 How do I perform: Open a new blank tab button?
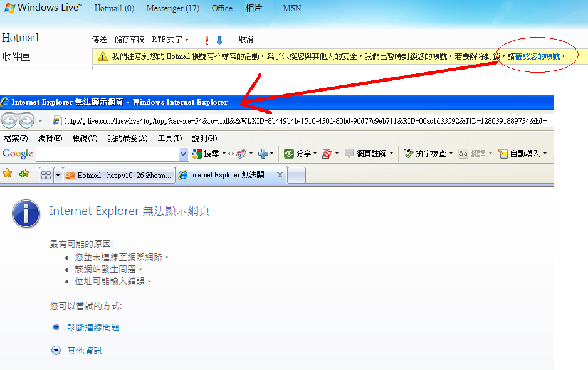297,176
